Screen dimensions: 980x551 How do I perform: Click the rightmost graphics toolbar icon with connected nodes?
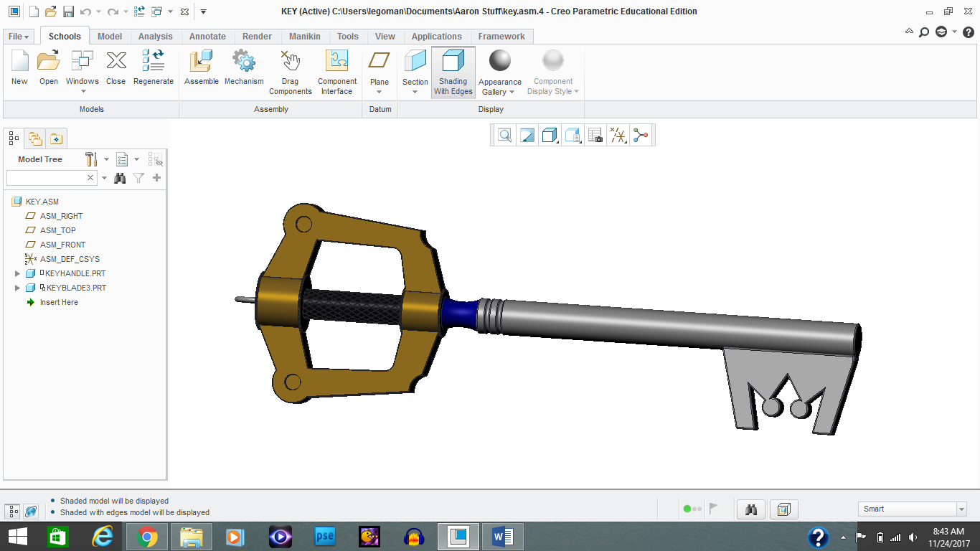tap(641, 135)
